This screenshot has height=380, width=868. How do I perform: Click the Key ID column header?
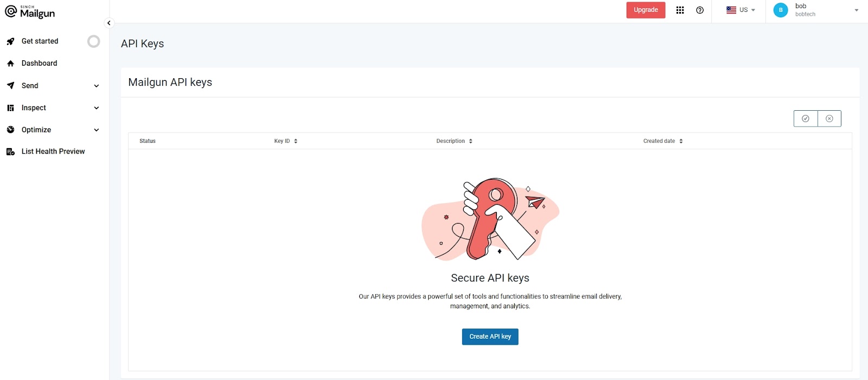[x=282, y=141]
